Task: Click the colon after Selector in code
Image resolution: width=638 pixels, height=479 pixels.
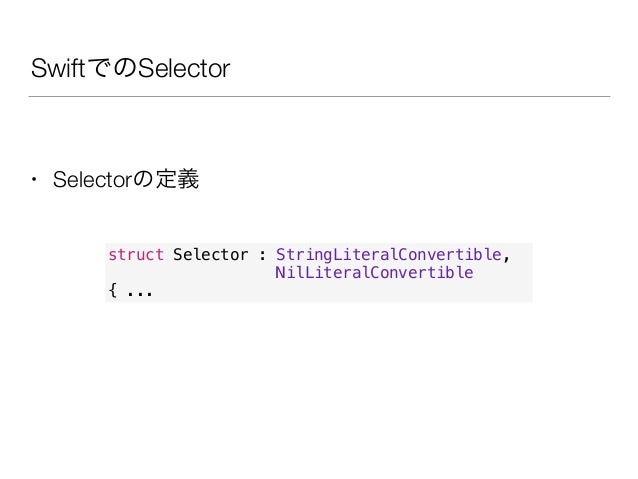Action: tap(262, 256)
